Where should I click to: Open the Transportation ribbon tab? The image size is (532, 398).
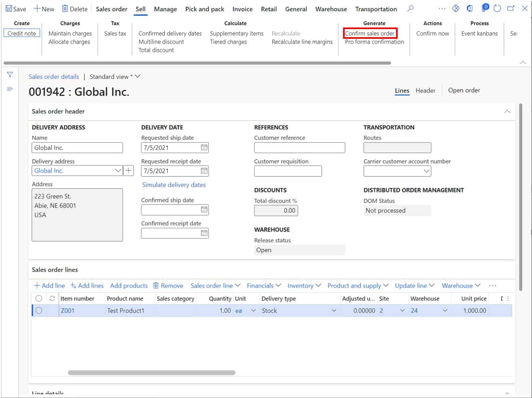click(375, 8)
